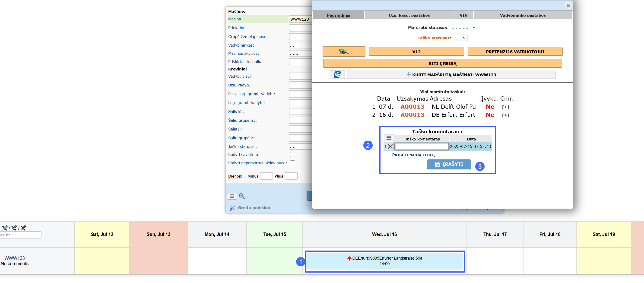Open the Taško statusas dropdown in the dialog
Image resolution: width=644 pixels, height=283 pixels.
tap(460, 38)
